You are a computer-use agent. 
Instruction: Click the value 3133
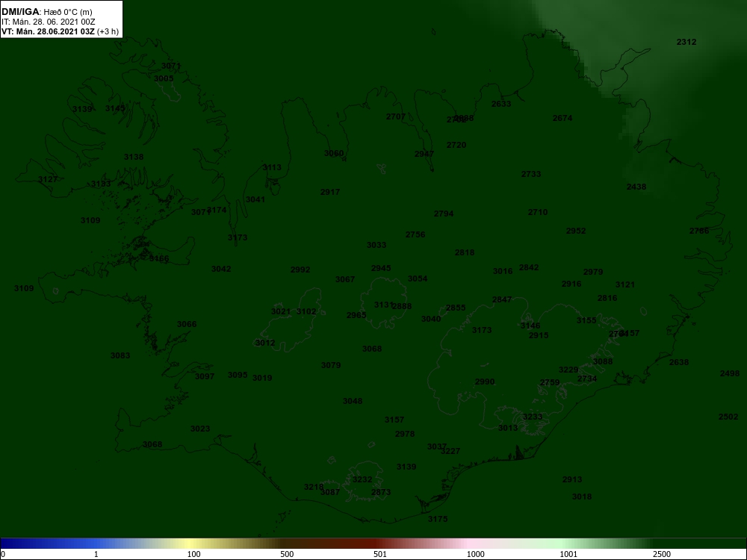tap(101, 184)
